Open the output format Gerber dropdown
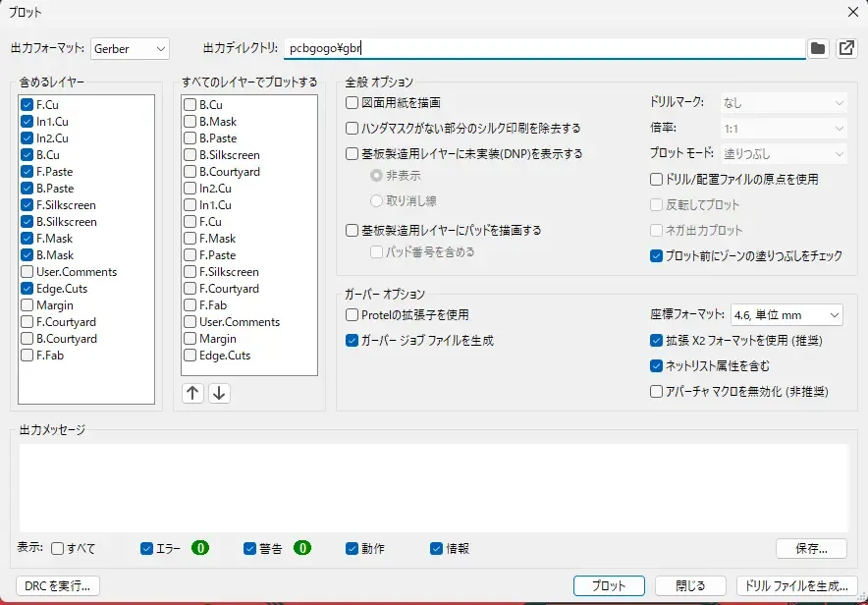The image size is (868, 605). (130, 48)
